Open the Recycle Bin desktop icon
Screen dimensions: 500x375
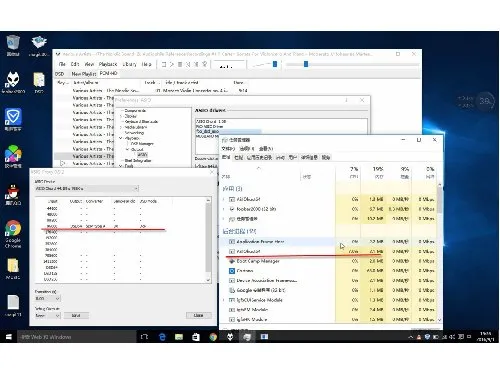pyautogui.click(x=13, y=46)
